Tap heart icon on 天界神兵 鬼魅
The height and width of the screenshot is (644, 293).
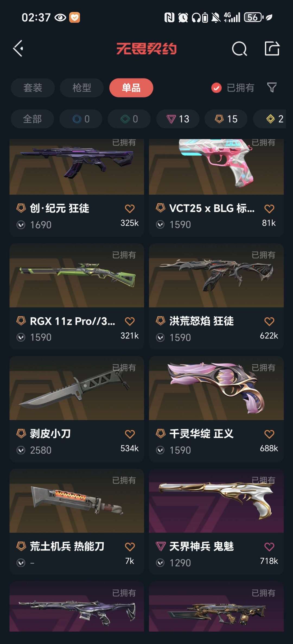point(269,547)
